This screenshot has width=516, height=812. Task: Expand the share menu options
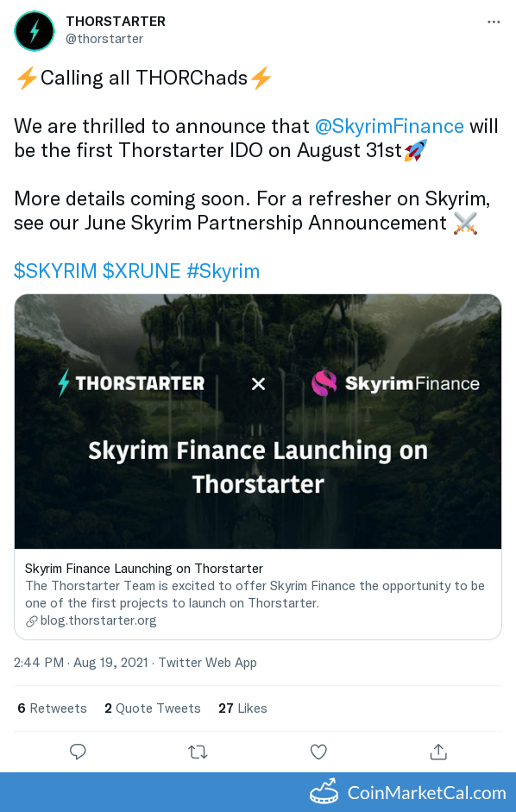point(438,752)
